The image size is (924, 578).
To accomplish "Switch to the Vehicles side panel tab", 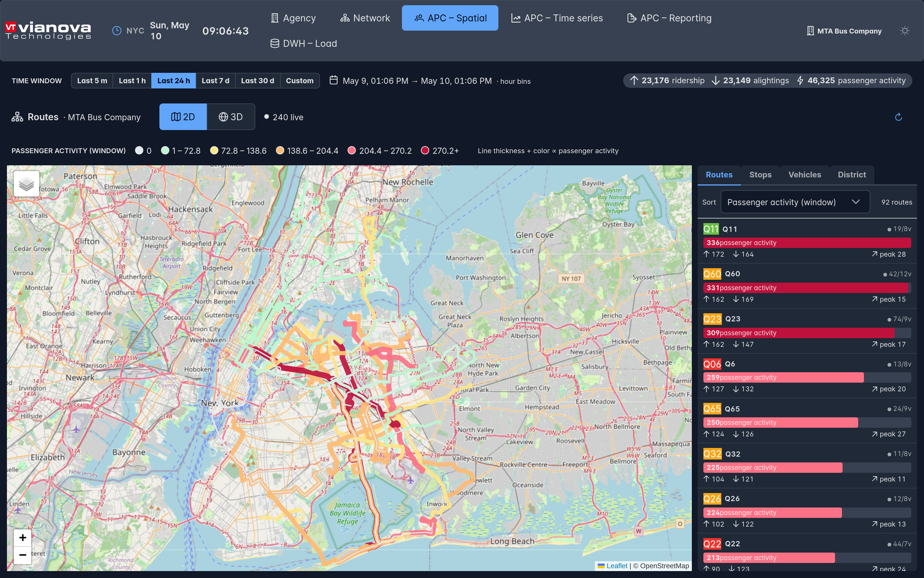I will 804,175.
